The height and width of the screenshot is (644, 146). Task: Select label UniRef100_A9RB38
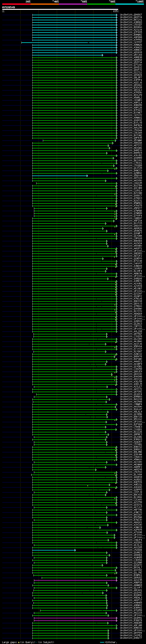coord(131,58)
